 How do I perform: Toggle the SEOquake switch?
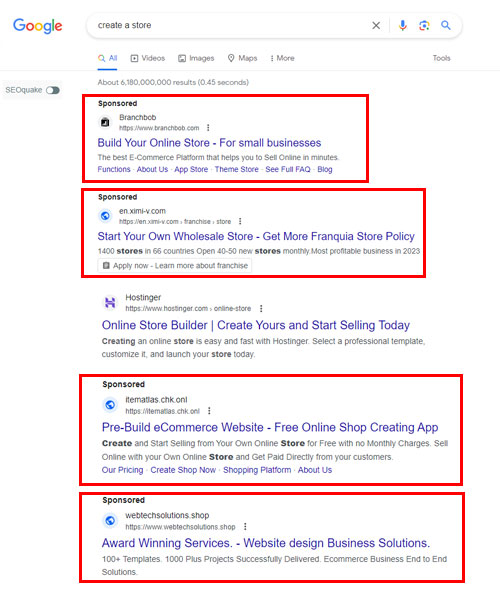coord(53,90)
